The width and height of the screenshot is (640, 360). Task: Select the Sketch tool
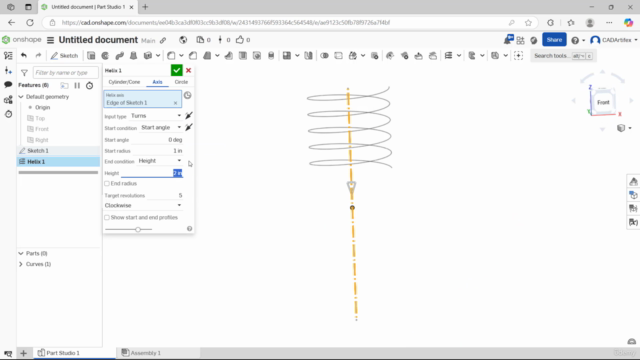coord(64,56)
